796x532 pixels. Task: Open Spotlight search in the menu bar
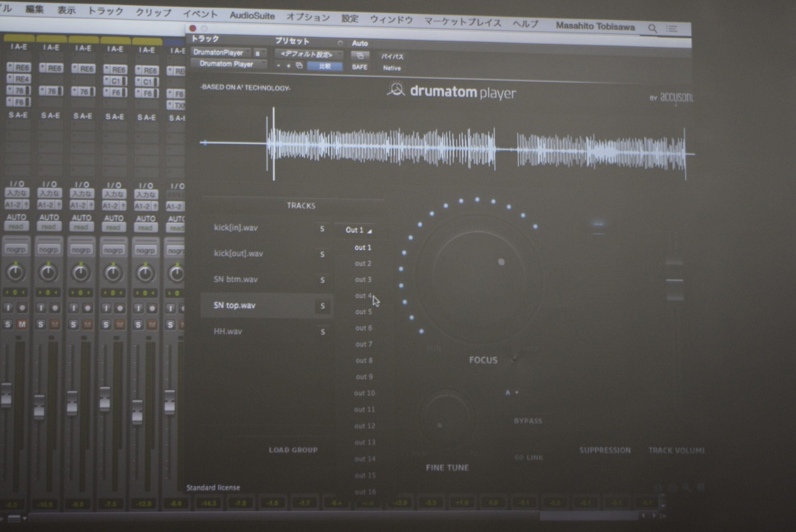652,28
